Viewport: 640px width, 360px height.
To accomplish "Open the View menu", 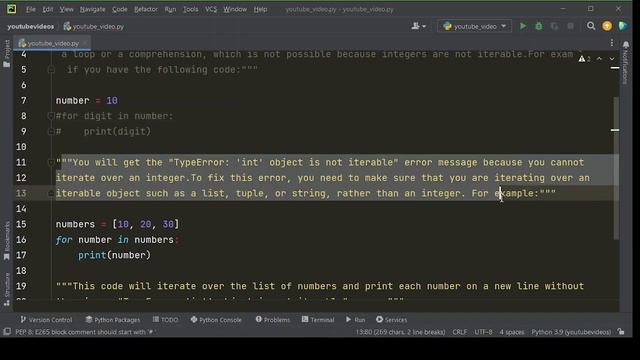I will coord(67,9).
